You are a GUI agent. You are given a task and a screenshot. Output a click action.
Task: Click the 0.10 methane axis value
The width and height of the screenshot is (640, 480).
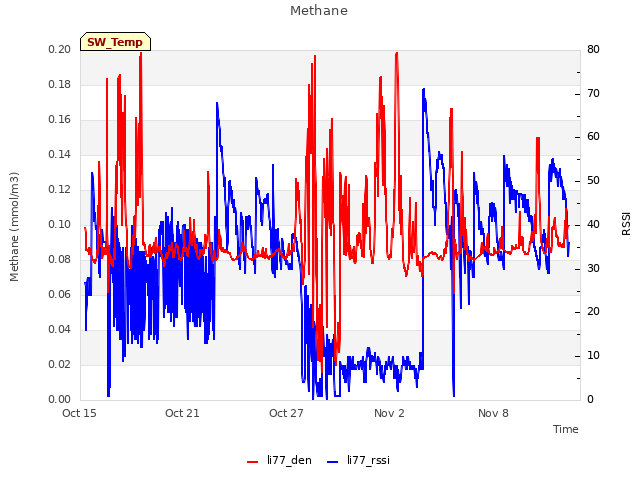tap(60, 224)
